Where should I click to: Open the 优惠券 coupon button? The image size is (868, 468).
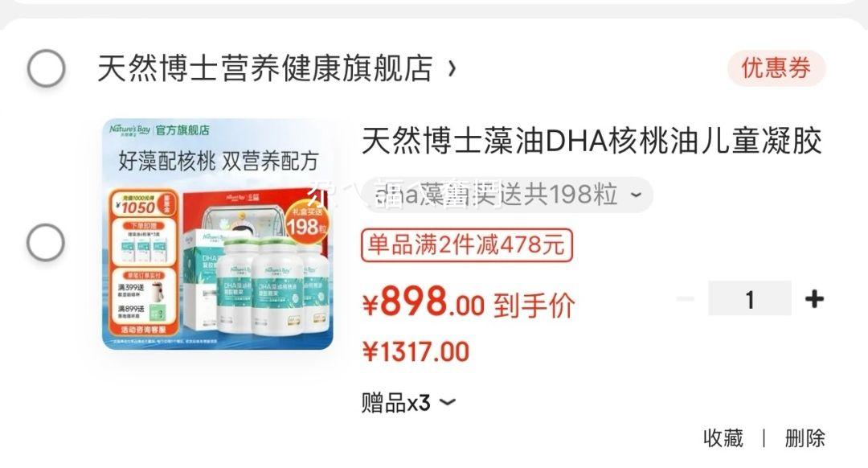tap(776, 68)
